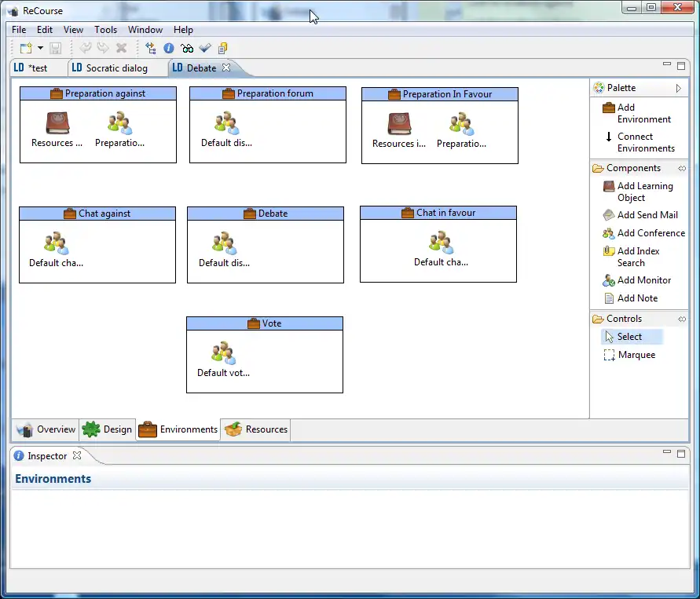Click the blue info toolbar icon
This screenshot has width=700, height=599.
tap(169, 49)
